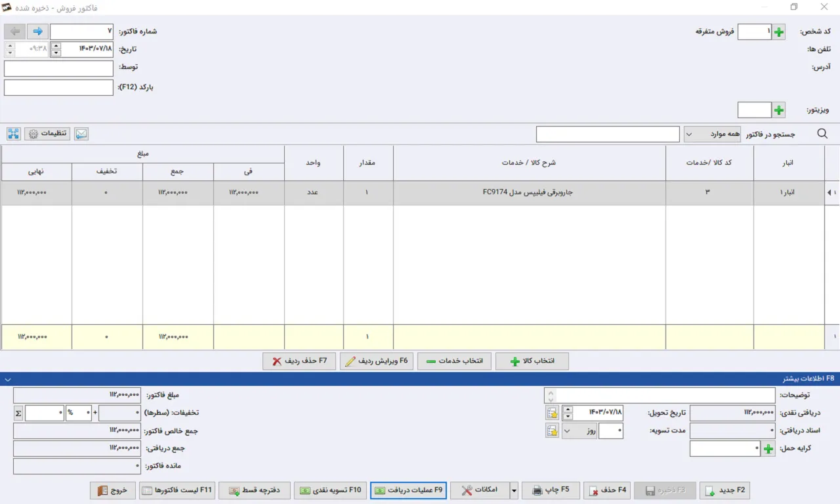Click the gray previous invoice arrow
The height and width of the screenshot is (504, 840).
[14, 31]
